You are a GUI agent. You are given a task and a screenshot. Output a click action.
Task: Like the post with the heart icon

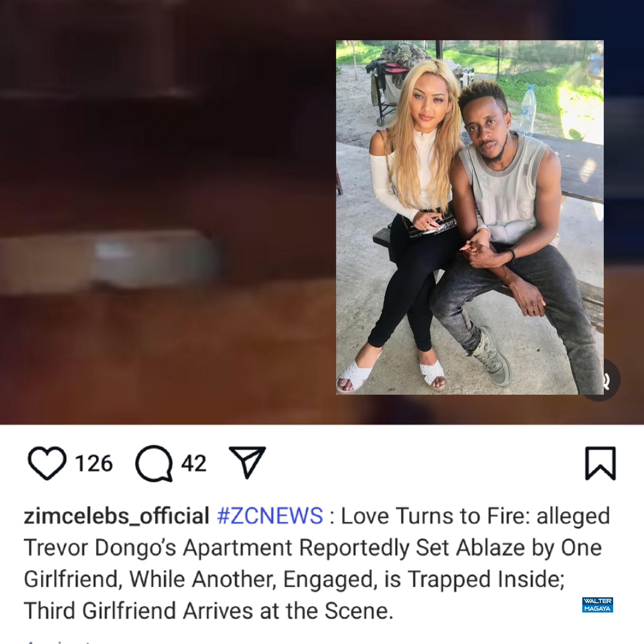coord(47,463)
